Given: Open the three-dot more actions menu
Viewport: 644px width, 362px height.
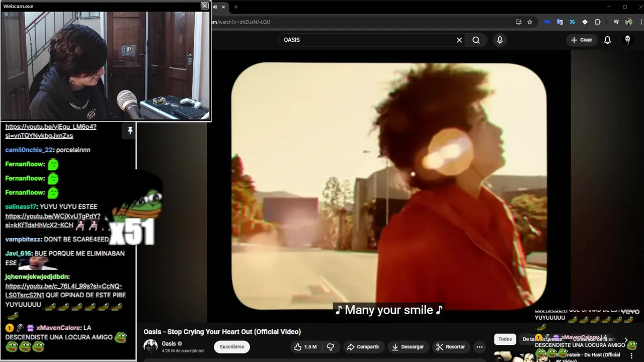Looking at the screenshot, I should 479,347.
